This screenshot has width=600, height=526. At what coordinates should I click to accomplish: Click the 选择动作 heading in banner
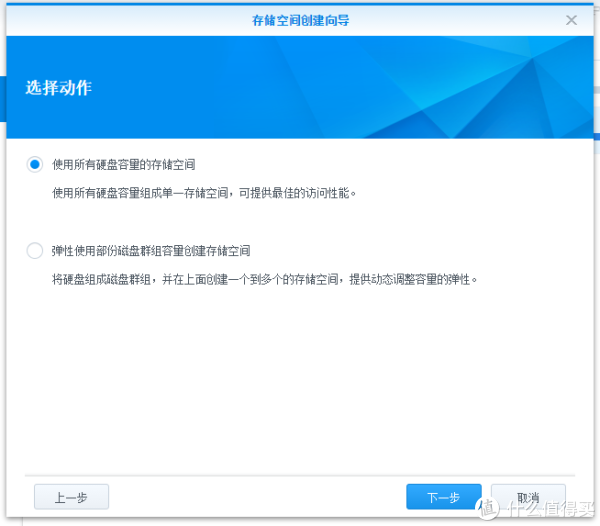tap(58, 88)
